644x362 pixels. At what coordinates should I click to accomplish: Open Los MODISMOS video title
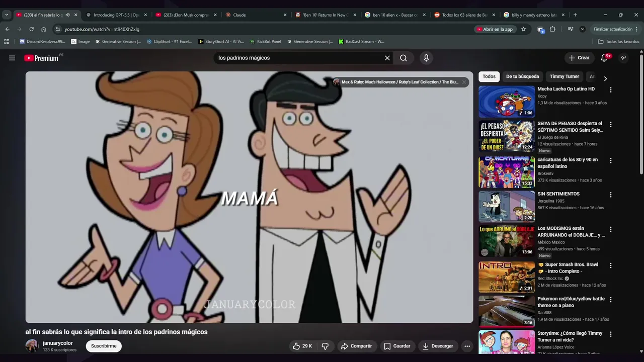(x=571, y=231)
